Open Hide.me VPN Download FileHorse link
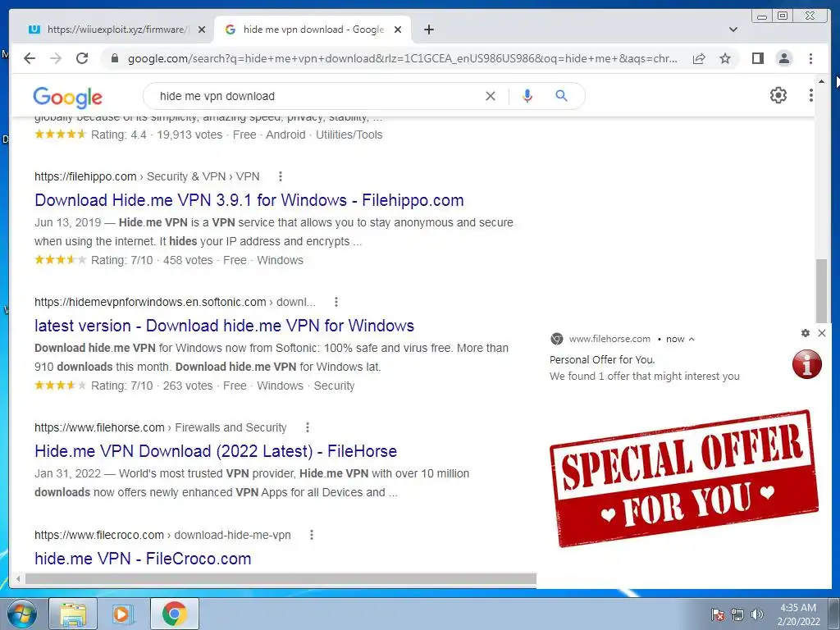Viewport: 840px width, 630px height. [216, 451]
